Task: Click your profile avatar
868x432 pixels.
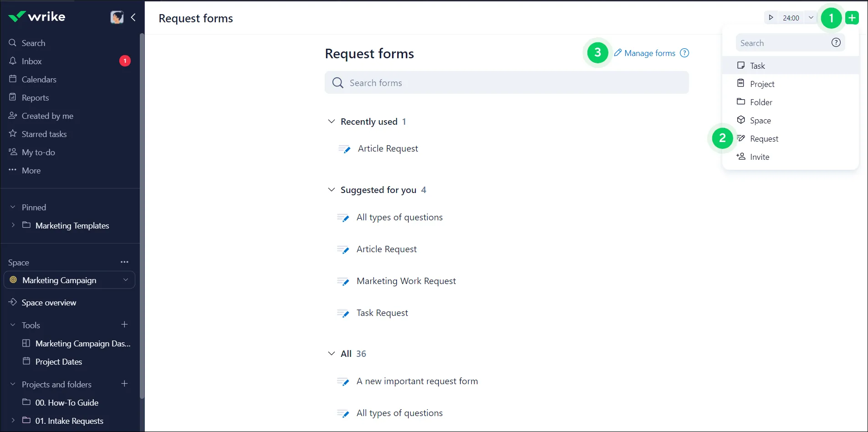Action: [x=117, y=17]
